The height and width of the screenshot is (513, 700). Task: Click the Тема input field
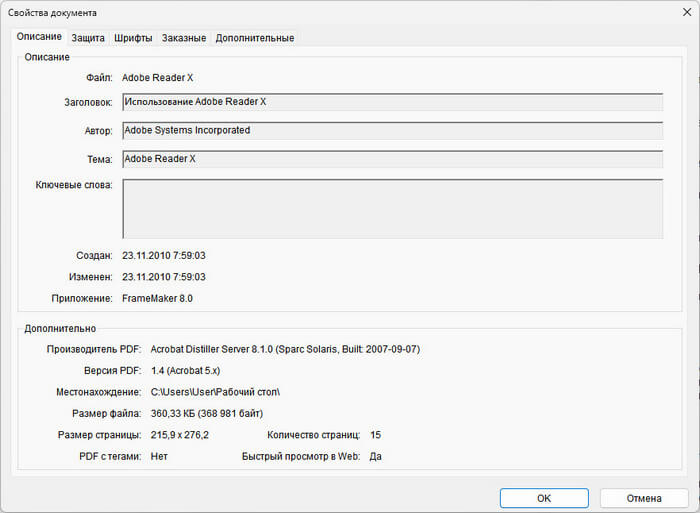click(392, 159)
